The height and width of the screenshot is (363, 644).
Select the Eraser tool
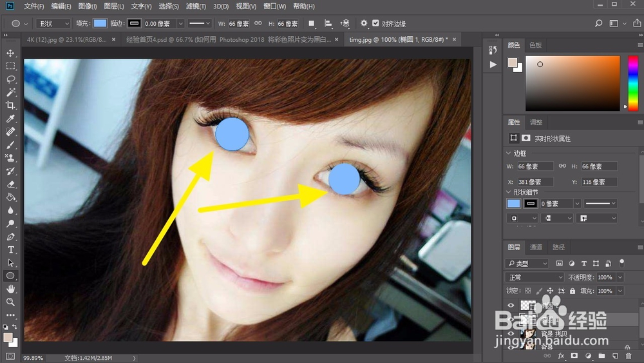pyautogui.click(x=11, y=184)
